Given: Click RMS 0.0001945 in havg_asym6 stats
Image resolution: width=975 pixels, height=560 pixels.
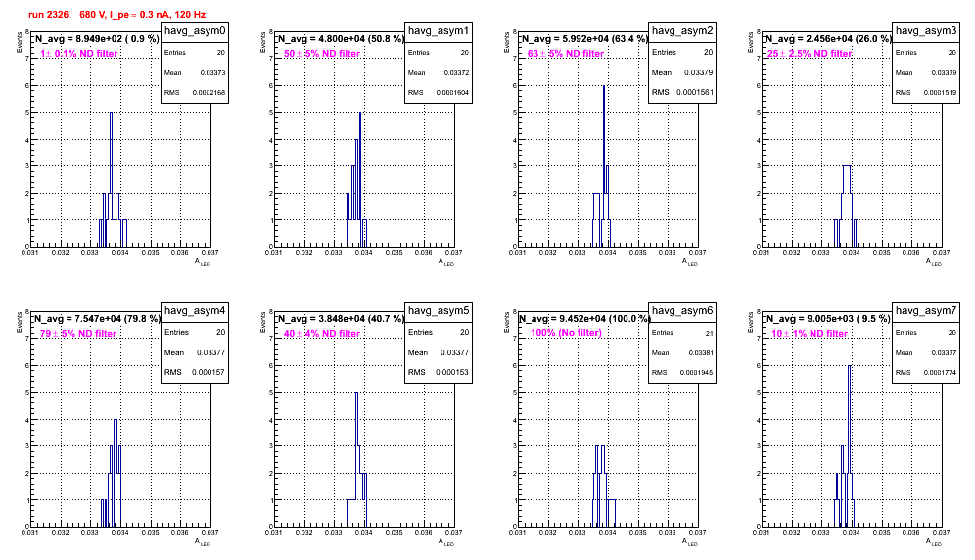Looking at the screenshot, I should [x=682, y=373].
